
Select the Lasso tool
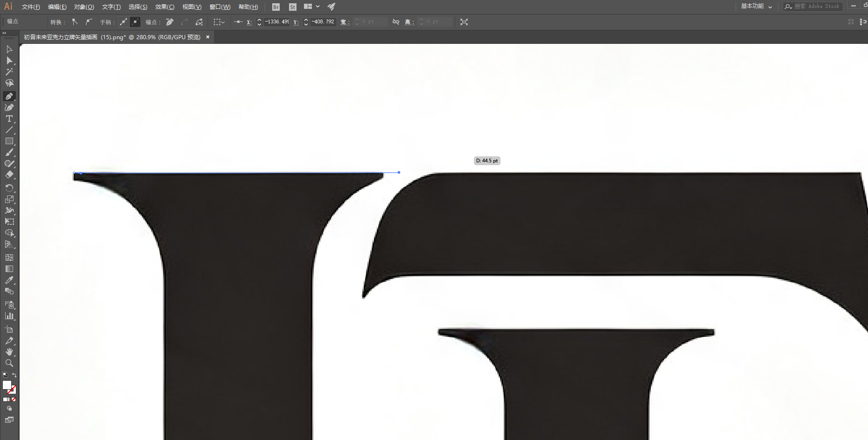(x=9, y=83)
